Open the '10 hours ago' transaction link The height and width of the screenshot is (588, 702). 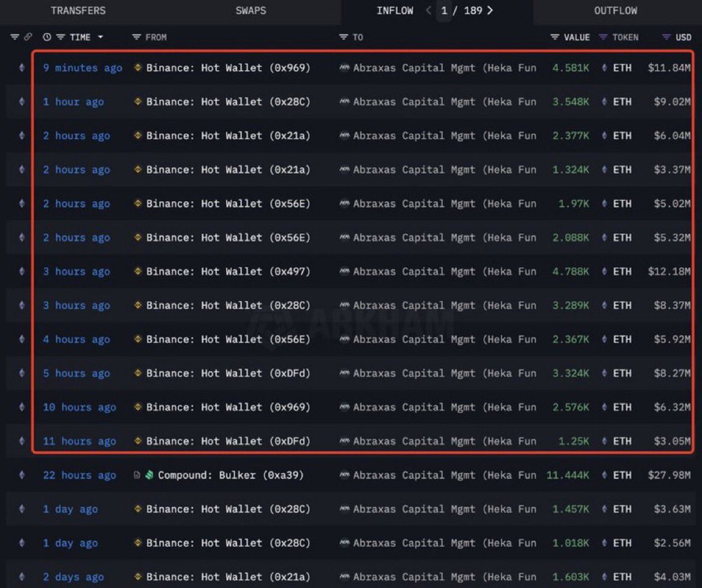pyautogui.click(x=79, y=408)
